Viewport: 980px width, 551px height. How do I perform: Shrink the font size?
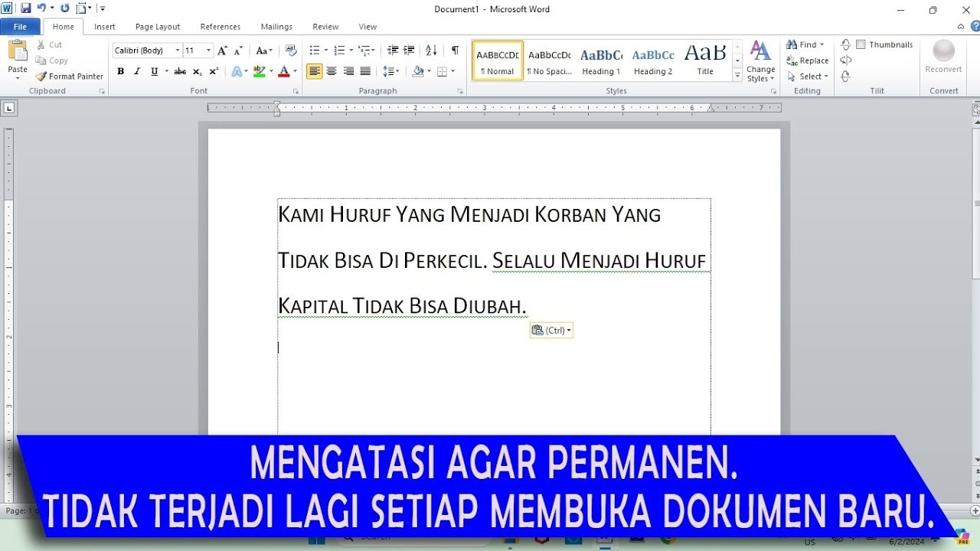[237, 51]
